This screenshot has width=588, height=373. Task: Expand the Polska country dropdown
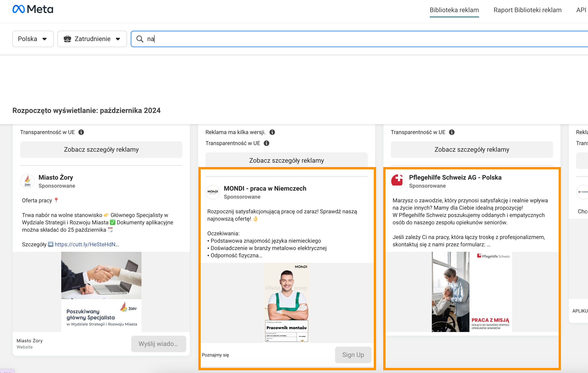click(33, 39)
